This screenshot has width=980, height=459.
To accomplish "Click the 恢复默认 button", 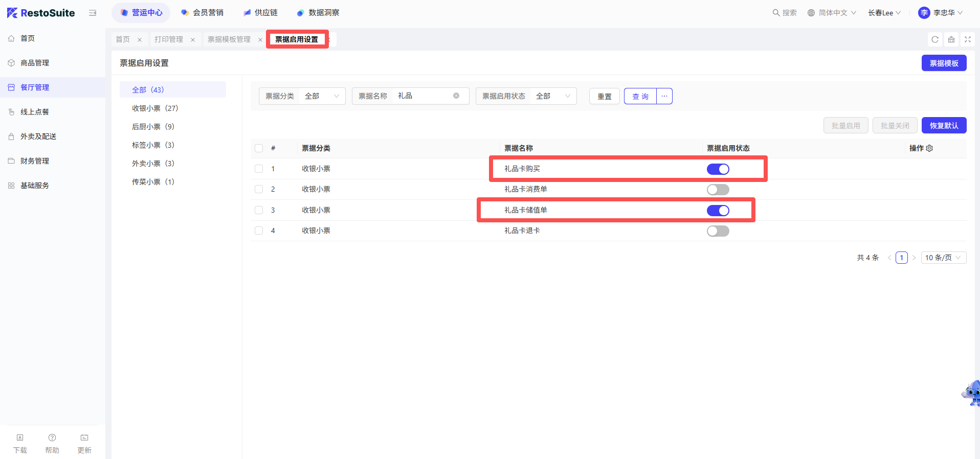I will [944, 125].
